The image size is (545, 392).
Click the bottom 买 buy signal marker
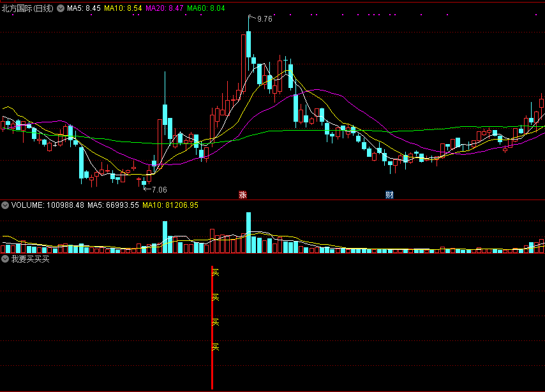pos(216,347)
